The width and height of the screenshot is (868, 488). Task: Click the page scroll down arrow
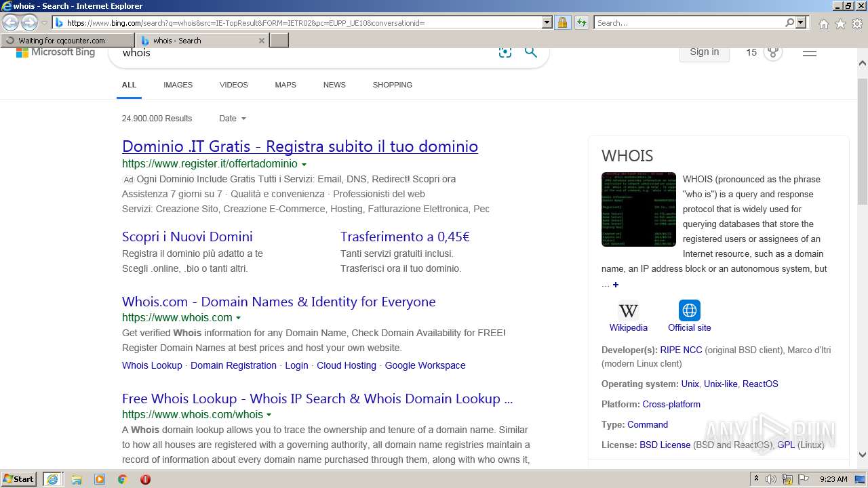(862, 455)
